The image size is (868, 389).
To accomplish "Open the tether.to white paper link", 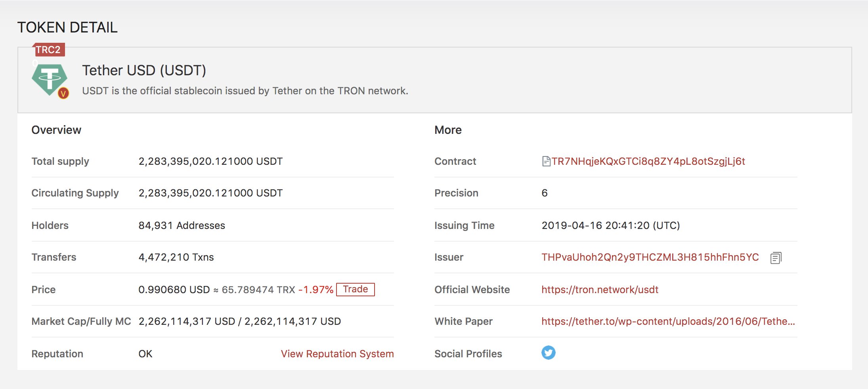I will coord(668,321).
